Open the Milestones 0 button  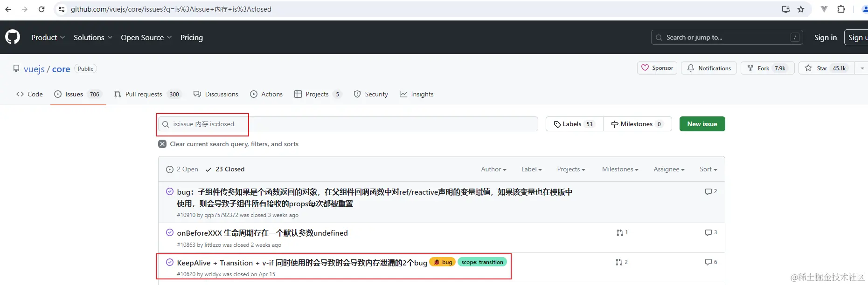[637, 124]
